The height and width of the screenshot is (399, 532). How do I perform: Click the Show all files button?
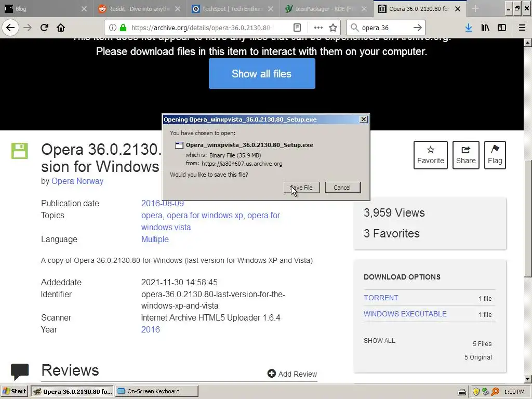[x=262, y=74]
